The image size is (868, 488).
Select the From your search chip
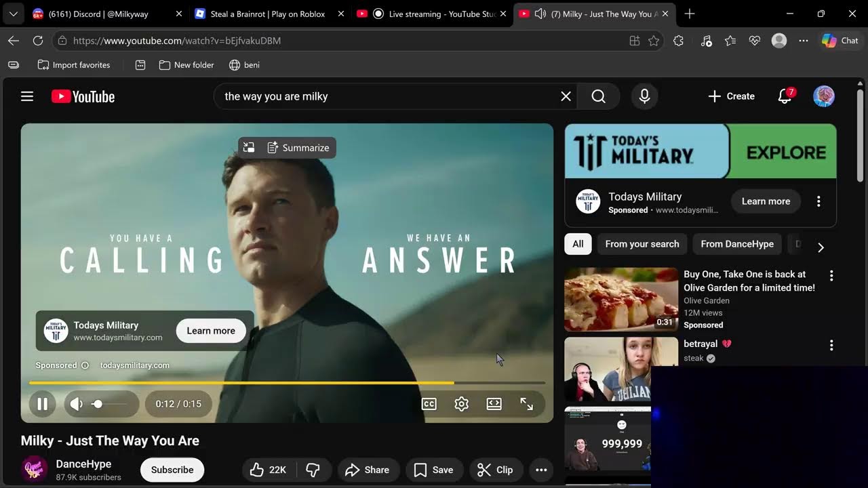[x=642, y=244]
